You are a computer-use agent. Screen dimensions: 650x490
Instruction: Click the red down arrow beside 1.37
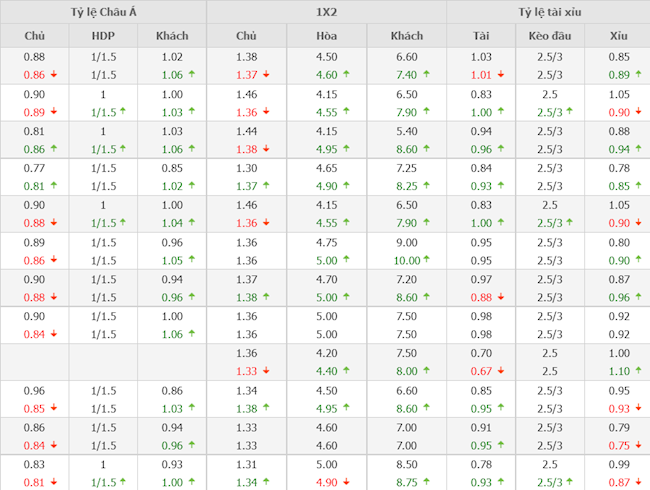[x=267, y=75]
